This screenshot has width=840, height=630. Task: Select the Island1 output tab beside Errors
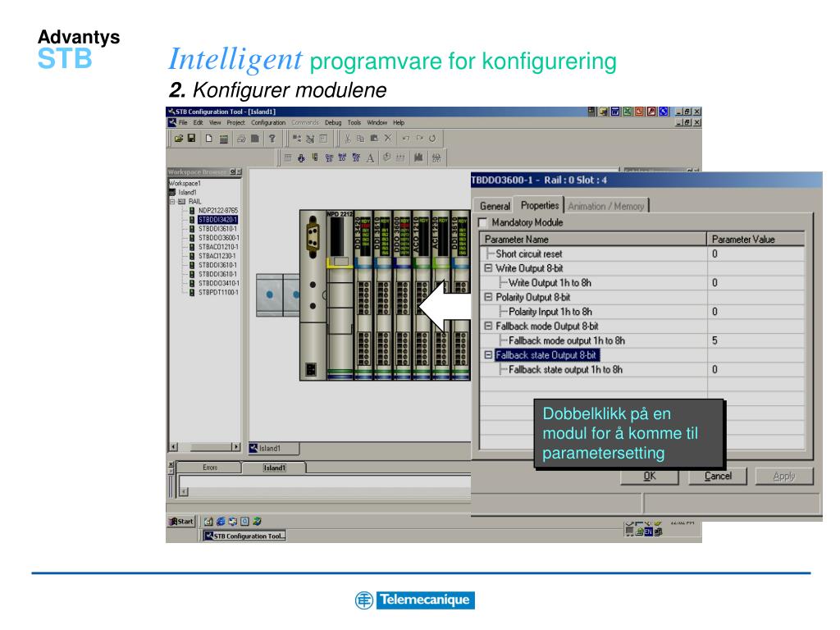[x=274, y=468]
